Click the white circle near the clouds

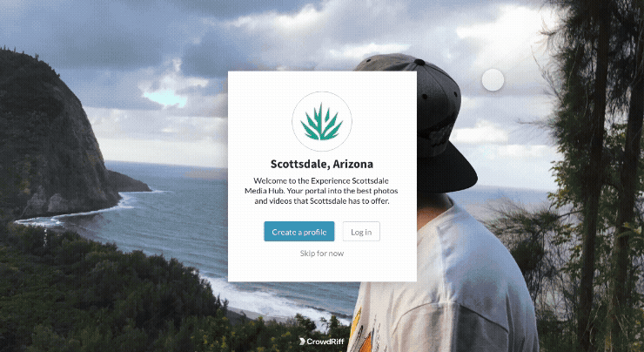(x=493, y=80)
